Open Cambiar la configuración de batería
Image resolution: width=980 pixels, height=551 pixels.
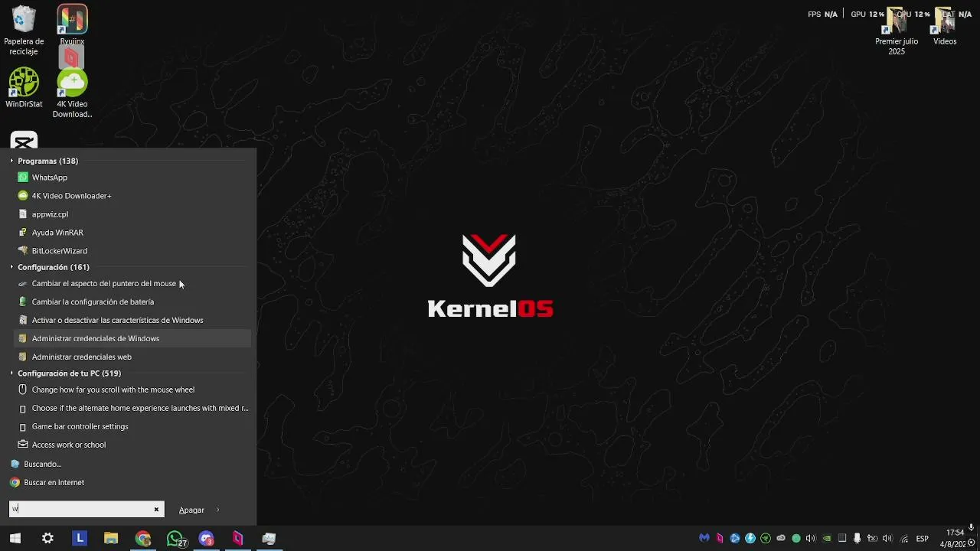pyautogui.click(x=132, y=302)
